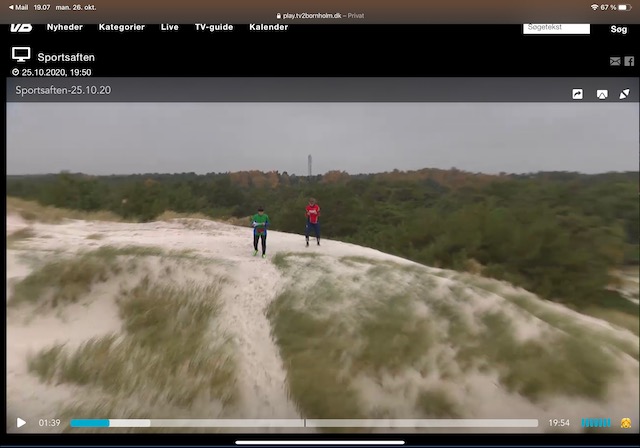The image size is (640, 448).
Task: Start AirPlay casting from player
Action: [x=602, y=94]
